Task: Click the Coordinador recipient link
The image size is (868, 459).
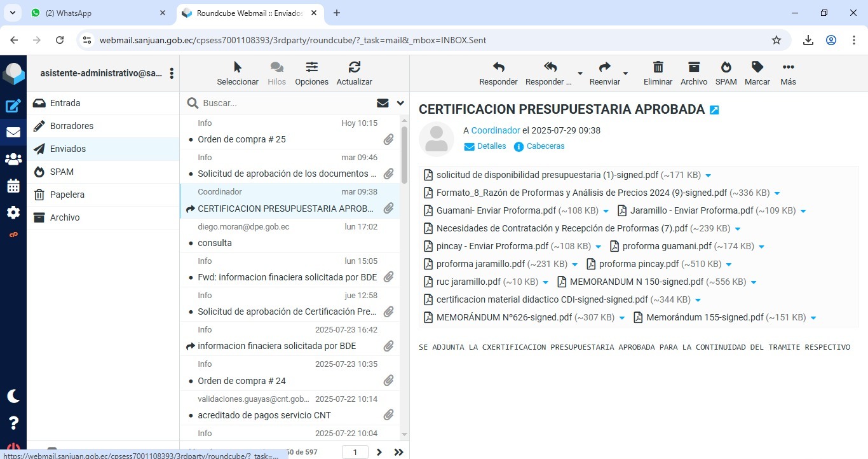Action: coord(496,130)
